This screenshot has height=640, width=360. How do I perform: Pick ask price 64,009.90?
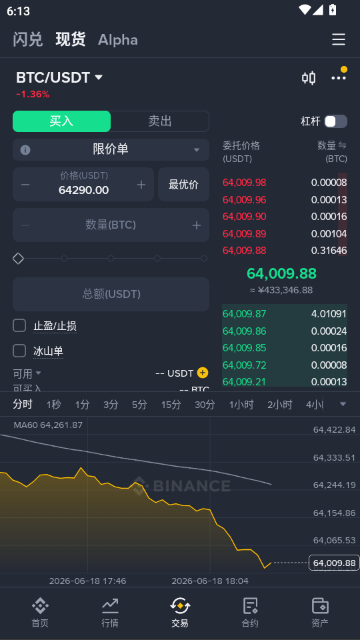coord(244,216)
